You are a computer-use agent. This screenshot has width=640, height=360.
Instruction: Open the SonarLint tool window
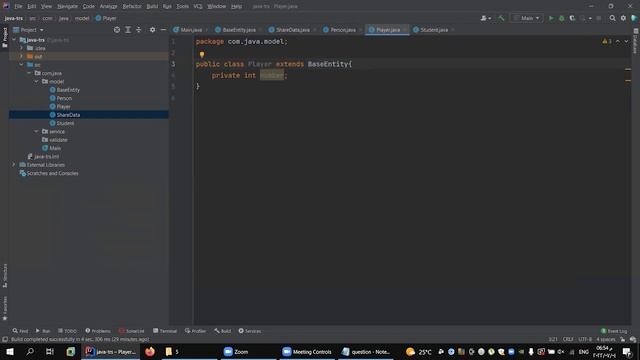[x=131, y=331]
